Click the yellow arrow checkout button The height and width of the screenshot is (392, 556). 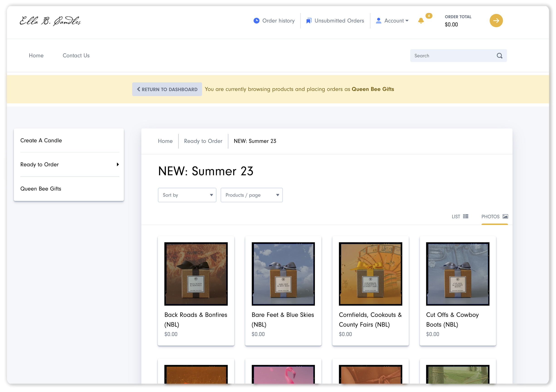click(x=496, y=21)
